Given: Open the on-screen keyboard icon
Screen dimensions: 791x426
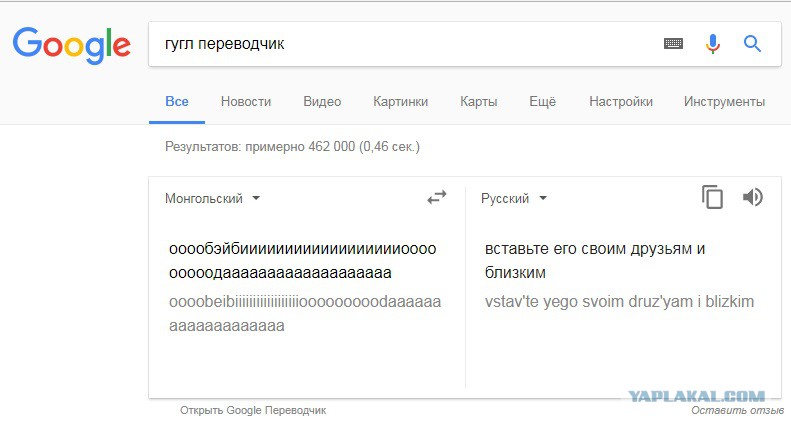Looking at the screenshot, I should point(673,44).
